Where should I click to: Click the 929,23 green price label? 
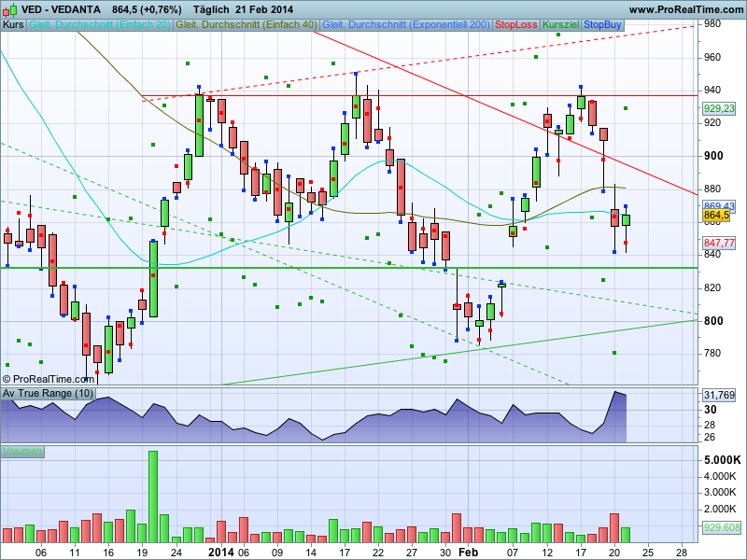click(719, 108)
